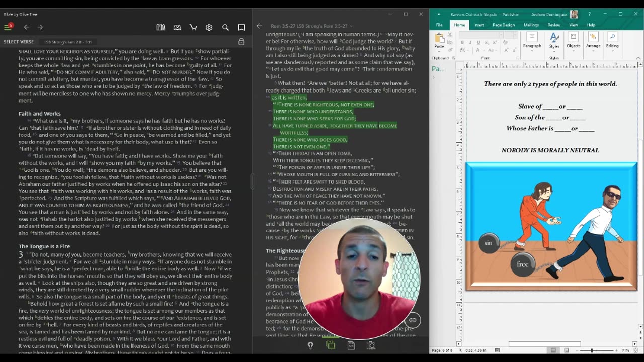Open the font size combo box
644x362 pixels.
tap(511, 35)
